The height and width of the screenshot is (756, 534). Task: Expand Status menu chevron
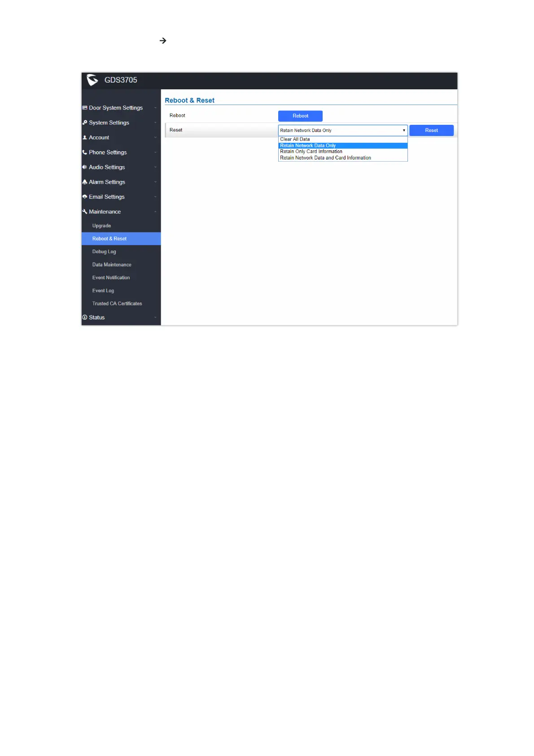(x=156, y=317)
